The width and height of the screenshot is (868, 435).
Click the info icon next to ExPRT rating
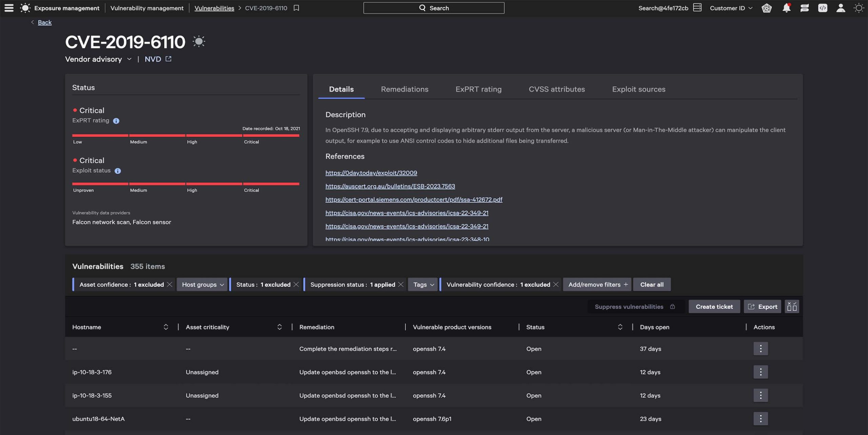point(116,121)
